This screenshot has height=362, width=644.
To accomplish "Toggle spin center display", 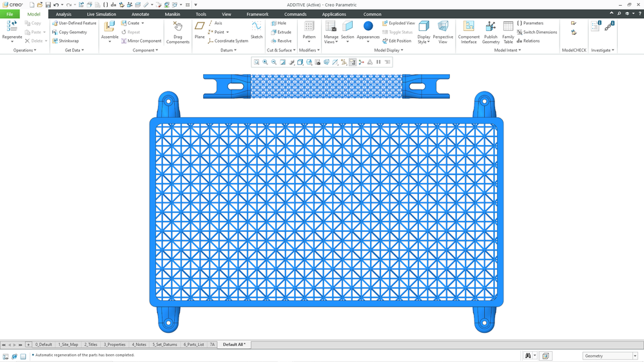I will [362, 62].
